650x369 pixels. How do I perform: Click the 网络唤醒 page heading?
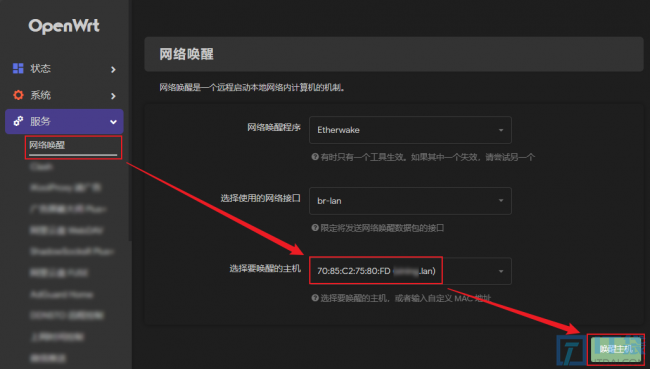tap(187, 54)
